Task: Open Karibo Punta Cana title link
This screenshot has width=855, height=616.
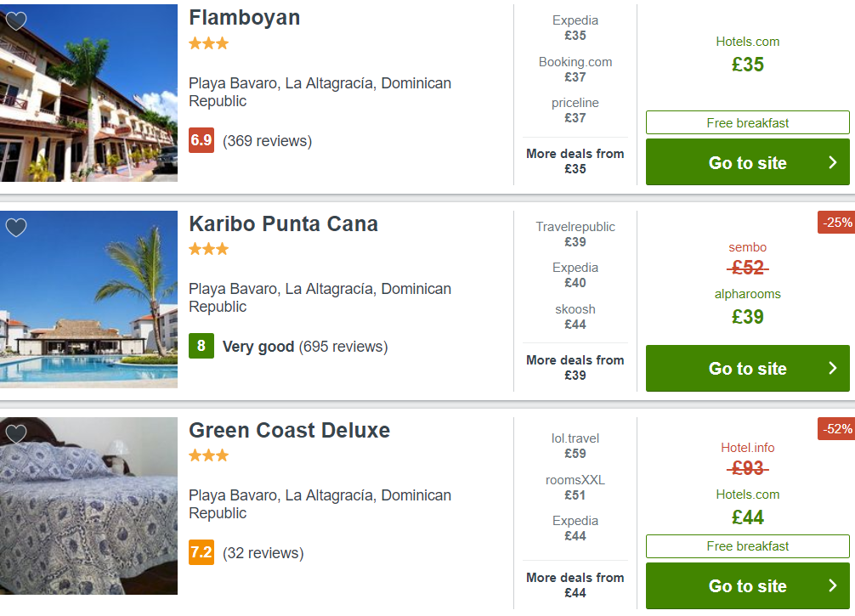Action: (x=283, y=224)
